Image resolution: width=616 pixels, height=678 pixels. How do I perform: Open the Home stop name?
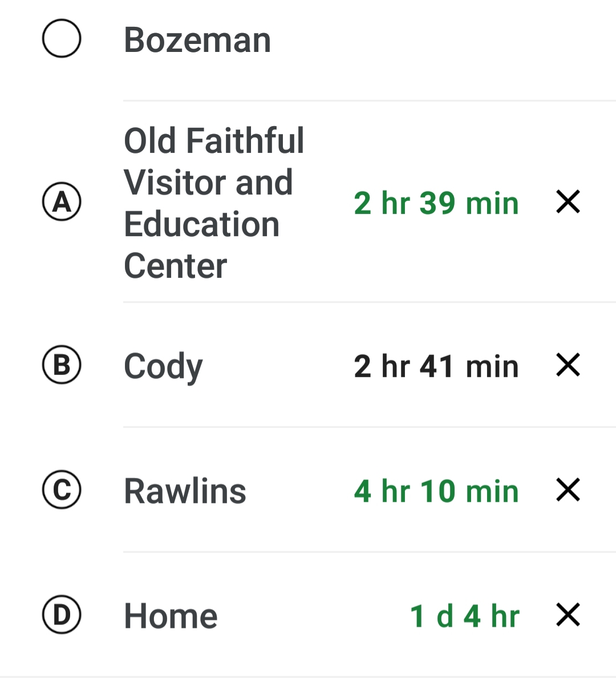171,616
